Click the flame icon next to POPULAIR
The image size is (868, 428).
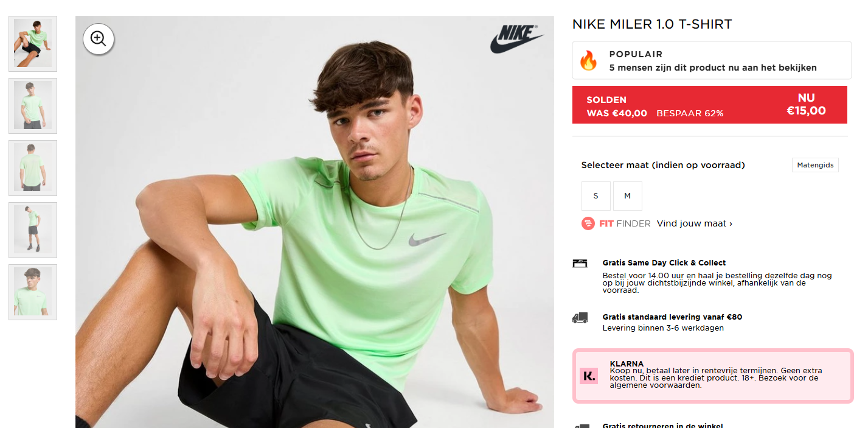coord(588,60)
